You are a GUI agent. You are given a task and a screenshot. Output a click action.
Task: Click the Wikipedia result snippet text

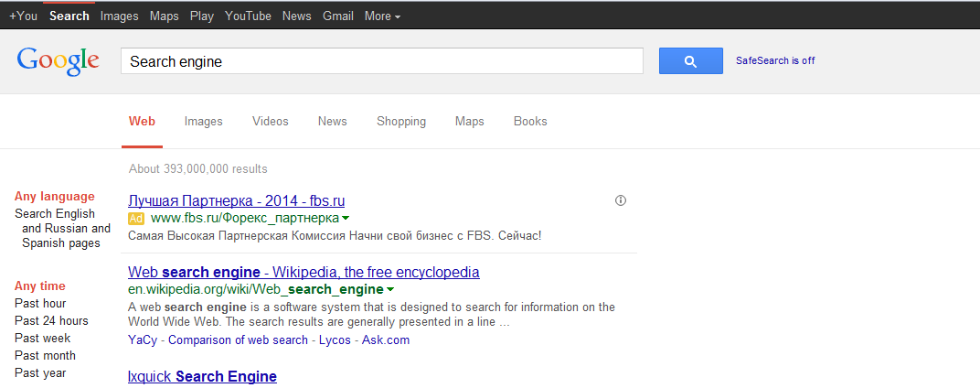(372, 315)
